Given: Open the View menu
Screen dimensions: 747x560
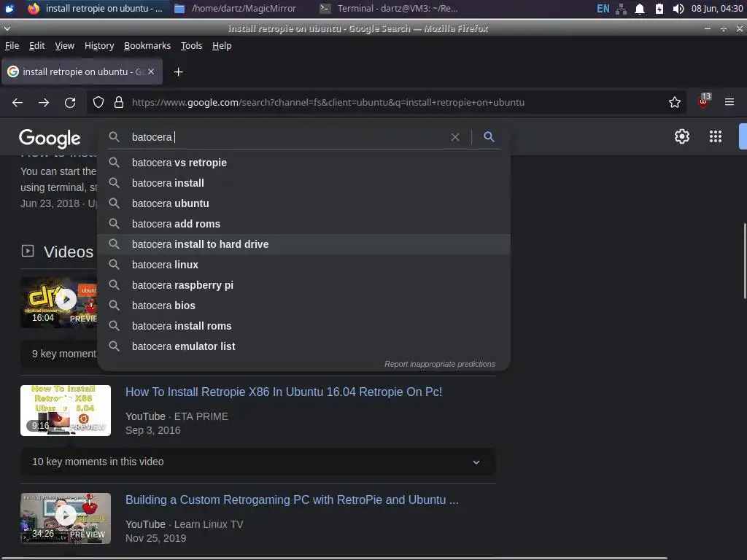Looking at the screenshot, I should click(x=65, y=46).
